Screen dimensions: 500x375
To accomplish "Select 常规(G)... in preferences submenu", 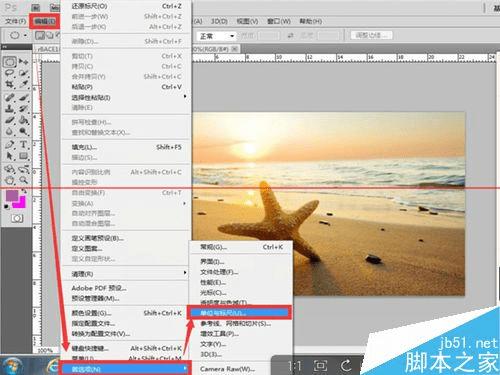I will pyautogui.click(x=241, y=247).
